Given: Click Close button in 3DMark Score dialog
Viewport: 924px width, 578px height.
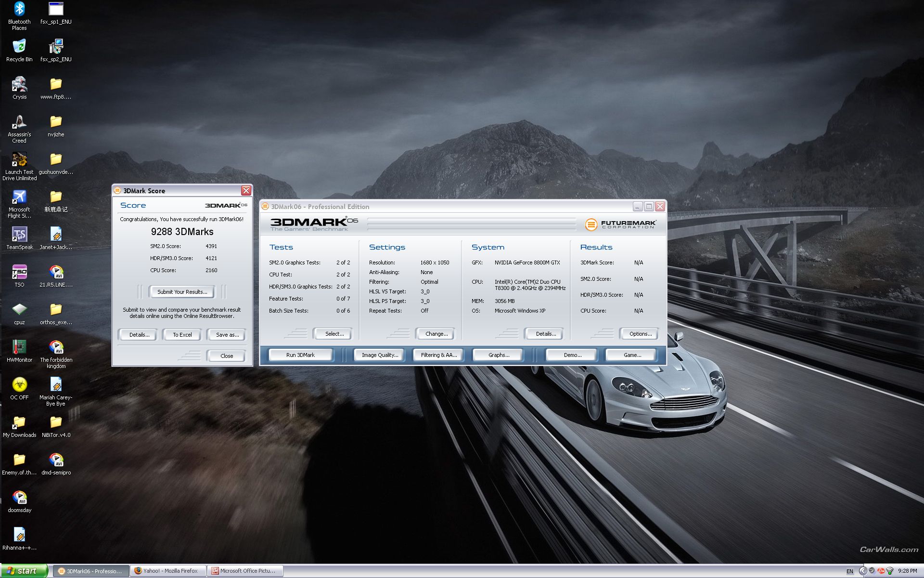Looking at the screenshot, I should 227,356.
